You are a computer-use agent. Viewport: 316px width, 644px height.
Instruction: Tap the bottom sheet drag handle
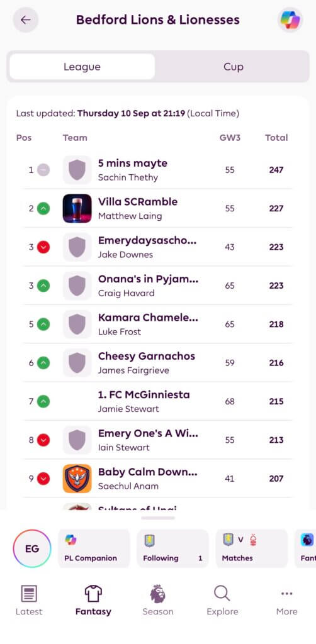tap(158, 518)
